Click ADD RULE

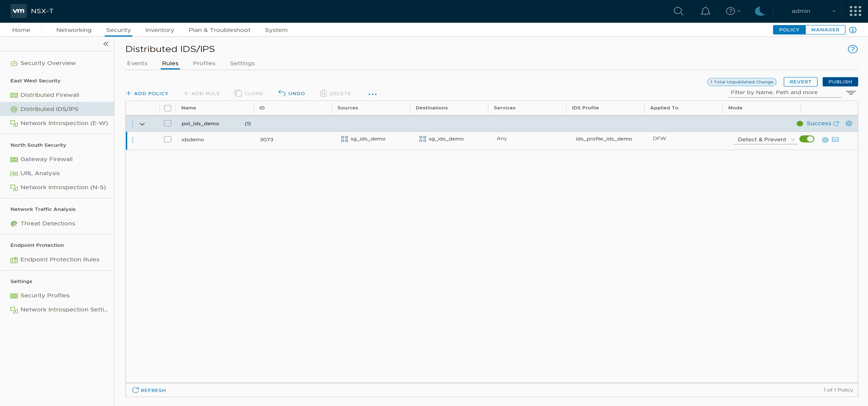point(201,94)
